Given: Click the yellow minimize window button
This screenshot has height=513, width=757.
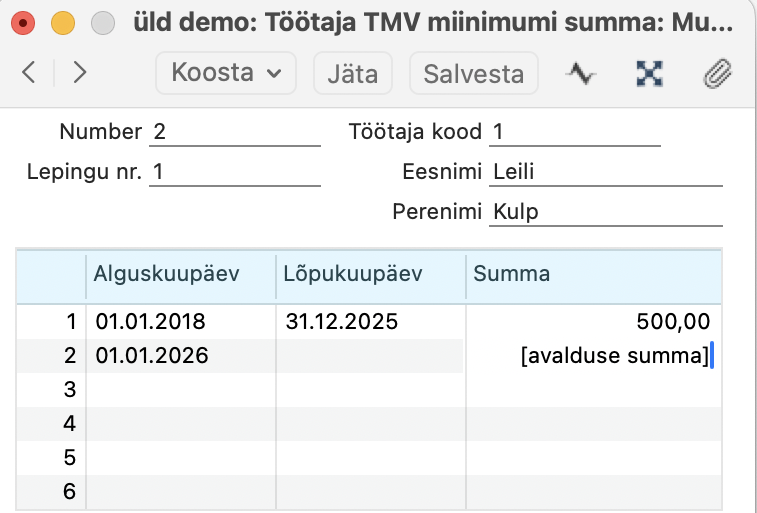Looking at the screenshot, I should tap(62, 21).
